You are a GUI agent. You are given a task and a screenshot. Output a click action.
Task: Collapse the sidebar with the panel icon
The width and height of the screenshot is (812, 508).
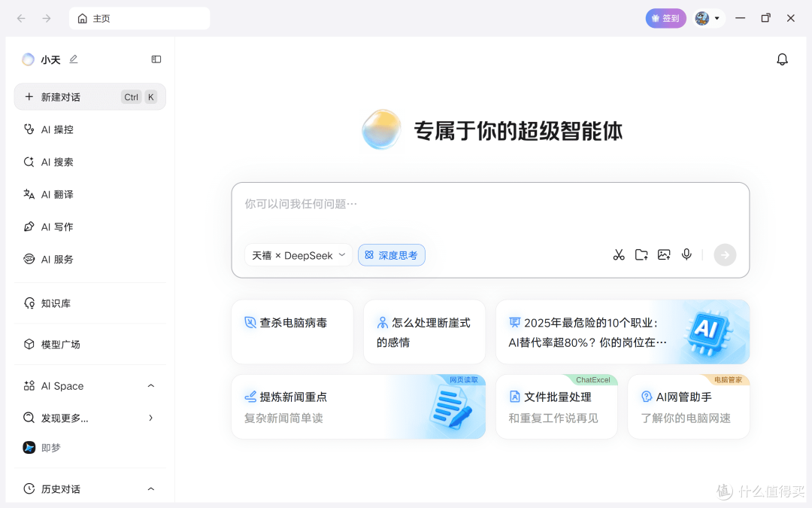pyautogui.click(x=156, y=59)
